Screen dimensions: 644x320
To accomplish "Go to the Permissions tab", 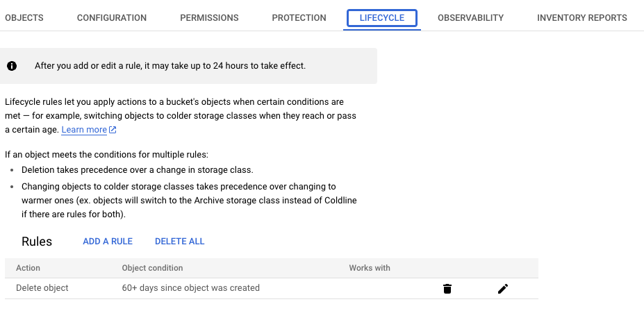I will [x=209, y=18].
